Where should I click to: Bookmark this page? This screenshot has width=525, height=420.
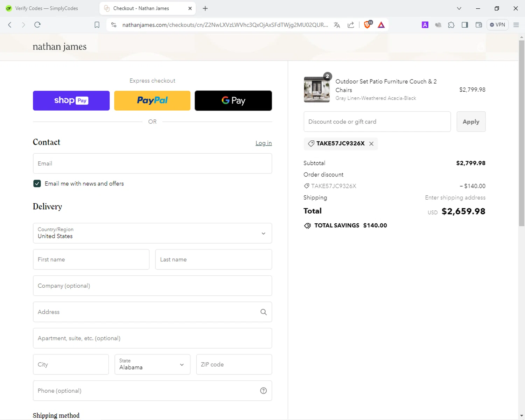[97, 25]
